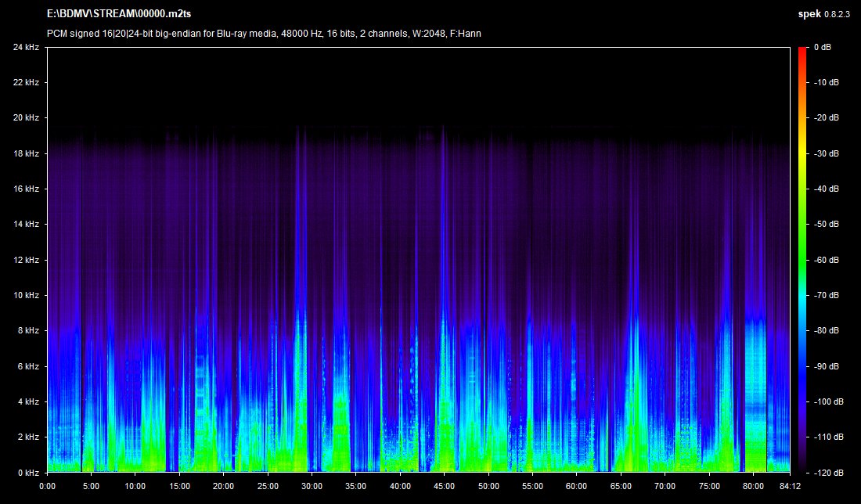Click the red top of the color scale

coord(802,52)
